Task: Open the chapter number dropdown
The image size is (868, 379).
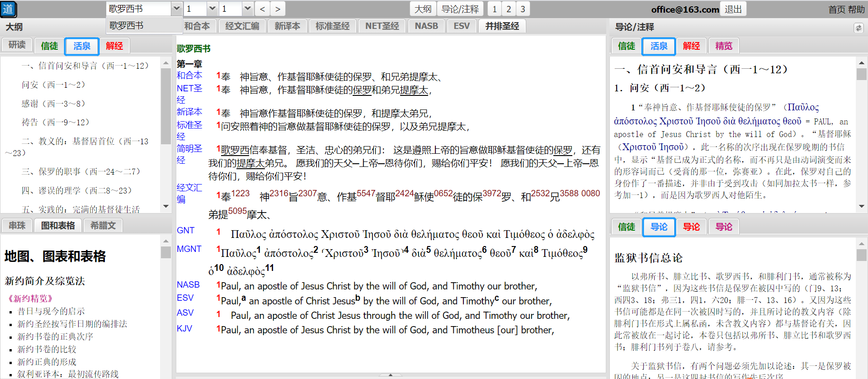Action: coord(212,9)
